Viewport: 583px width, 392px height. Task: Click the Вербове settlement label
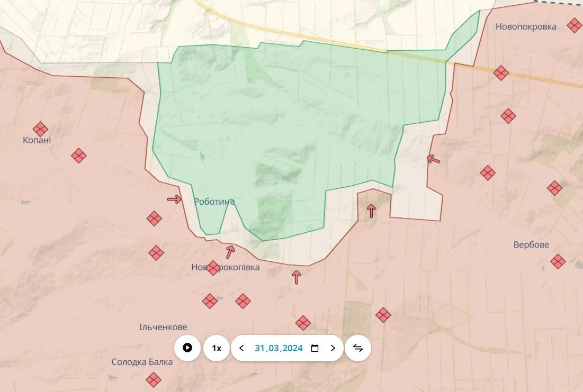pos(531,245)
